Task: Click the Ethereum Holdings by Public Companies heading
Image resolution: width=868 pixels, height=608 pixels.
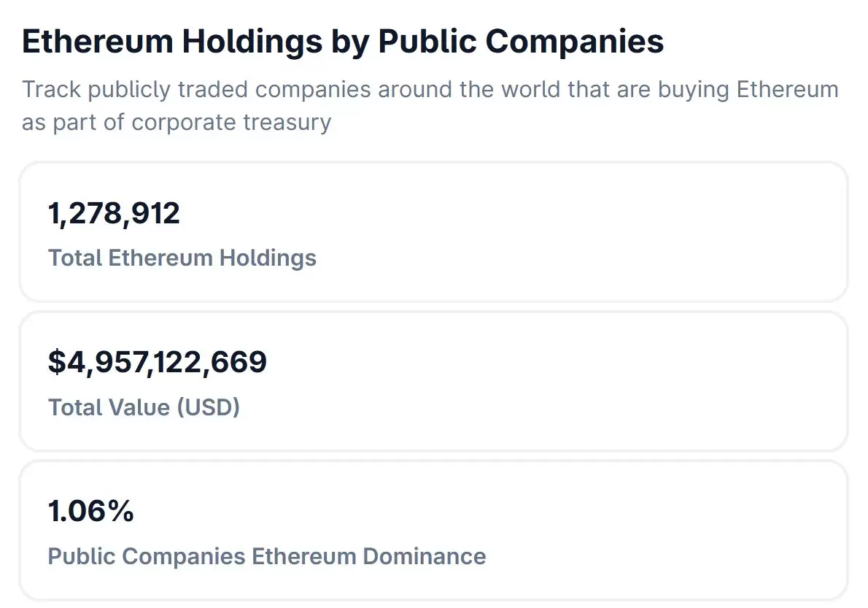Action: click(343, 42)
